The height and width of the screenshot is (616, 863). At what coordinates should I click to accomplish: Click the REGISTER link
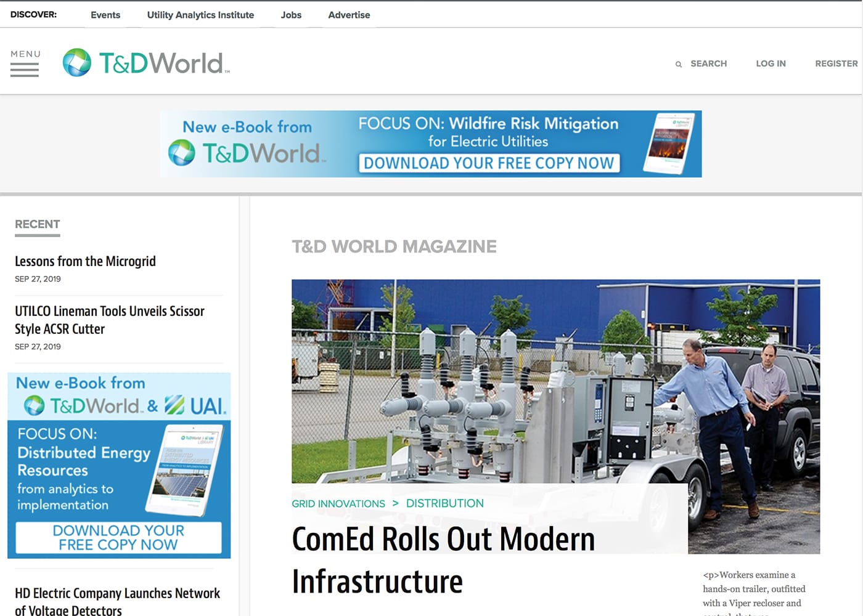[836, 63]
